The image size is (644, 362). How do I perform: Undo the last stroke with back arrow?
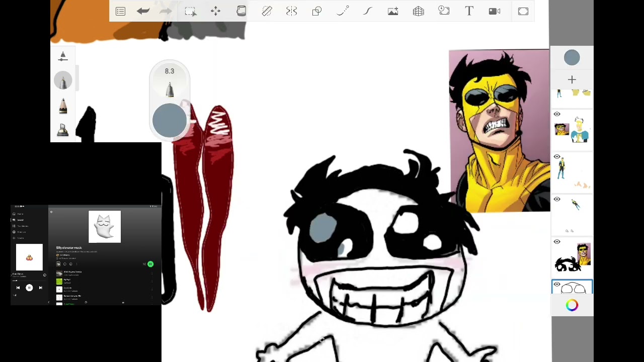tap(143, 11)
